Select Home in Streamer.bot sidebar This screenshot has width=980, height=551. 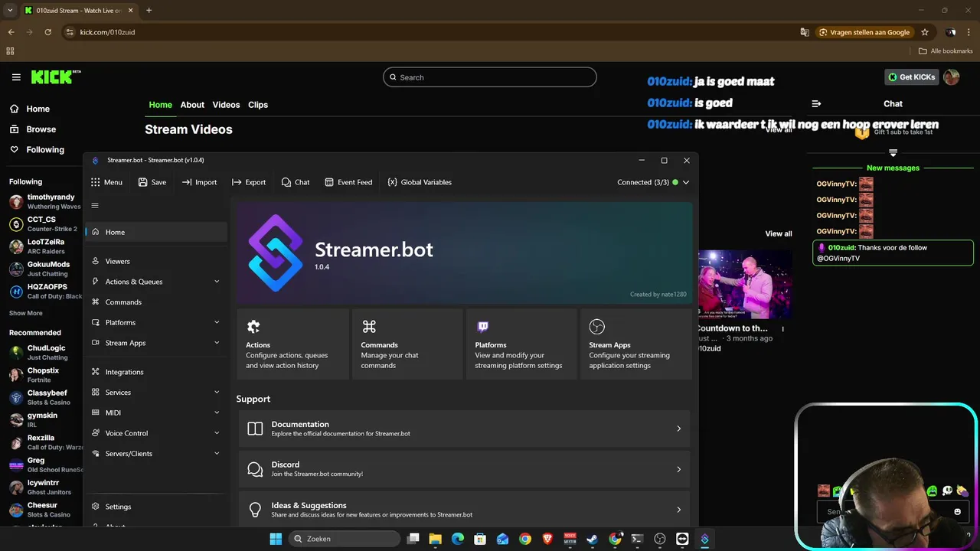(156, 232)
